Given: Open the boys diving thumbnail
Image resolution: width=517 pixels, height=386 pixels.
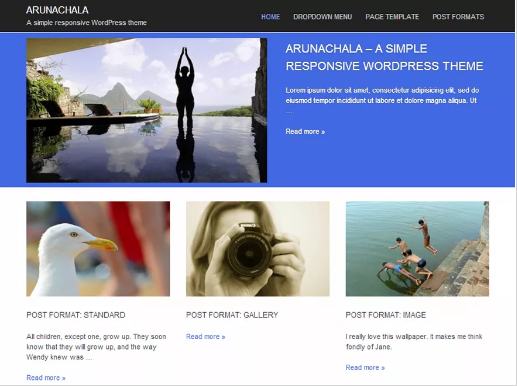Looking at the screenshot, I should 417,249.
